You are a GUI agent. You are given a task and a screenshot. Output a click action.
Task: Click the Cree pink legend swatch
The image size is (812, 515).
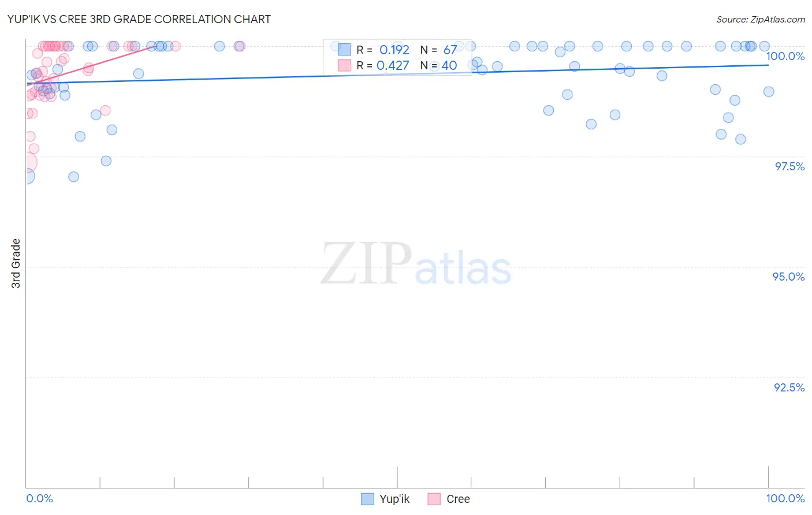pos(434,499)
